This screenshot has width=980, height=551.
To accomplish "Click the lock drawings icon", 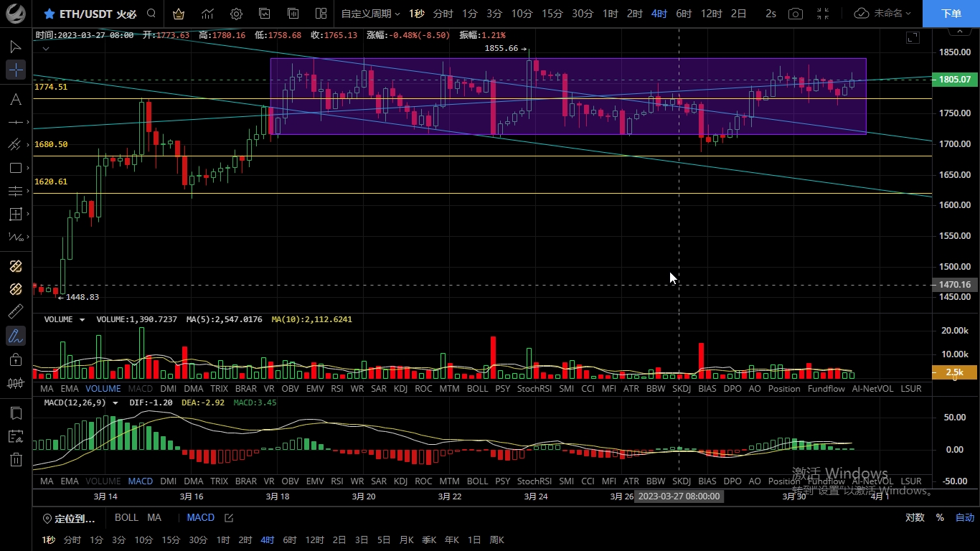I will (15, 359).
